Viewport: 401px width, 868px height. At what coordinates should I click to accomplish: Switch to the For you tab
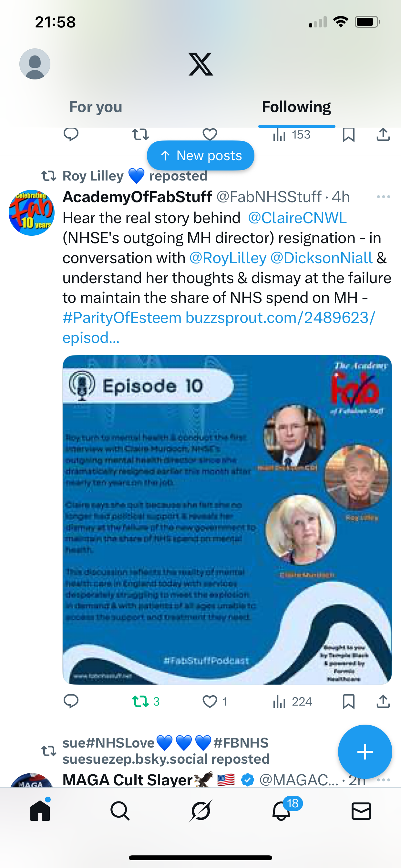point(96,107)
